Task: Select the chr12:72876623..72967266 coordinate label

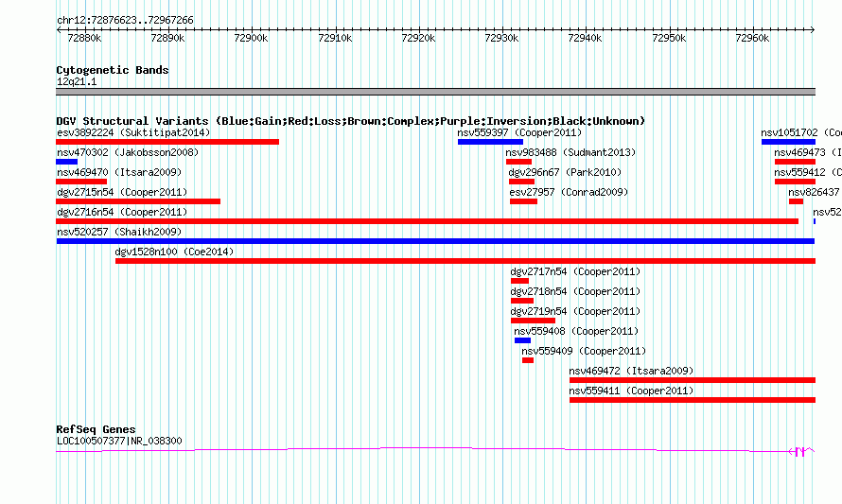Action: coord(125,21)
